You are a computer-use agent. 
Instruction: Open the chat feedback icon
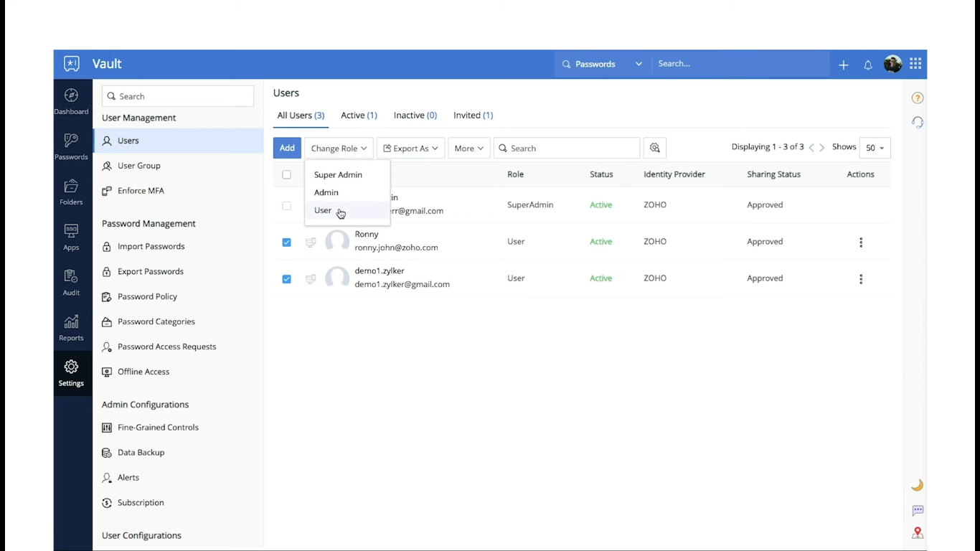918,511
